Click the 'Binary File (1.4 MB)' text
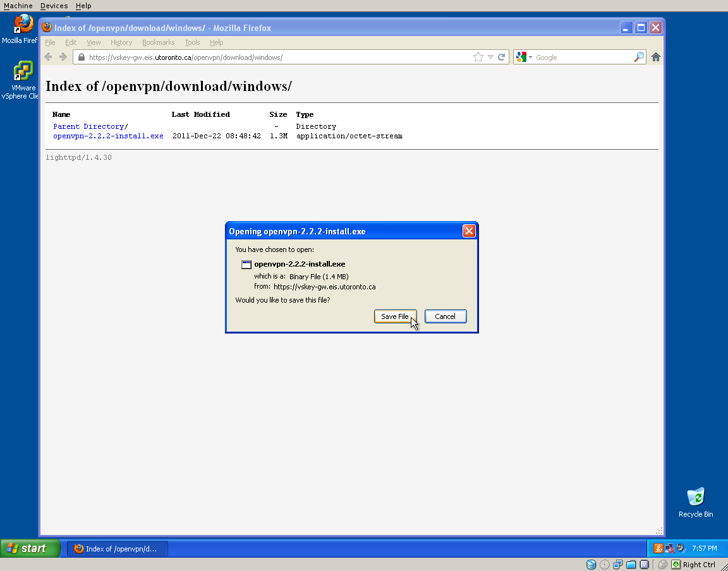This screenshot has height=571, width=728. tap(318, 276)
